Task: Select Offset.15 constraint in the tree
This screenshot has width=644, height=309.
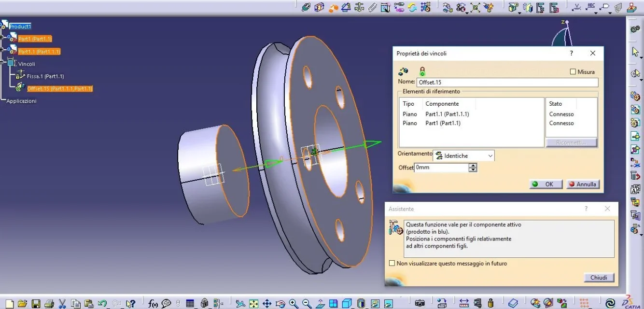Action: tap(60, 89)
